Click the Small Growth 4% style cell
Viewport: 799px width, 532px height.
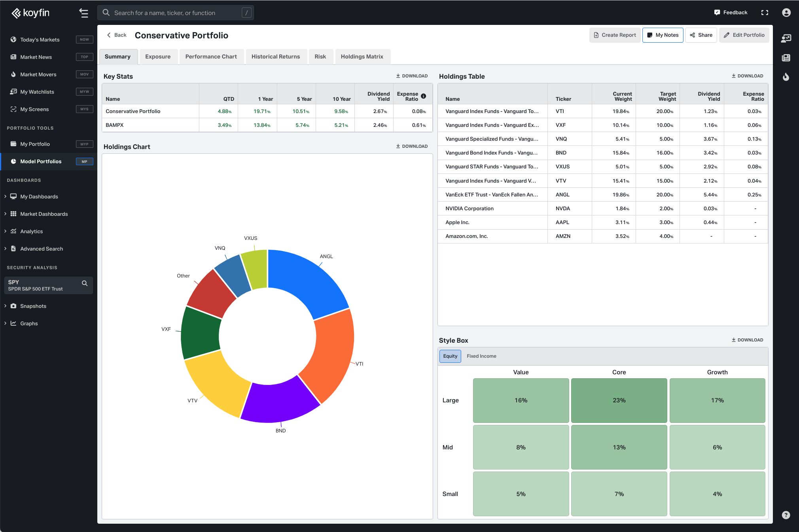717,494
